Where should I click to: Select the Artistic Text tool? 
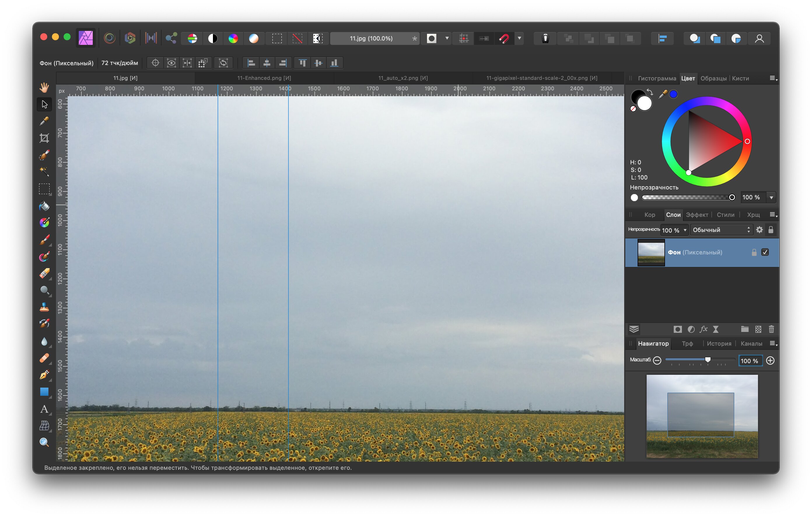click(44, 409)
